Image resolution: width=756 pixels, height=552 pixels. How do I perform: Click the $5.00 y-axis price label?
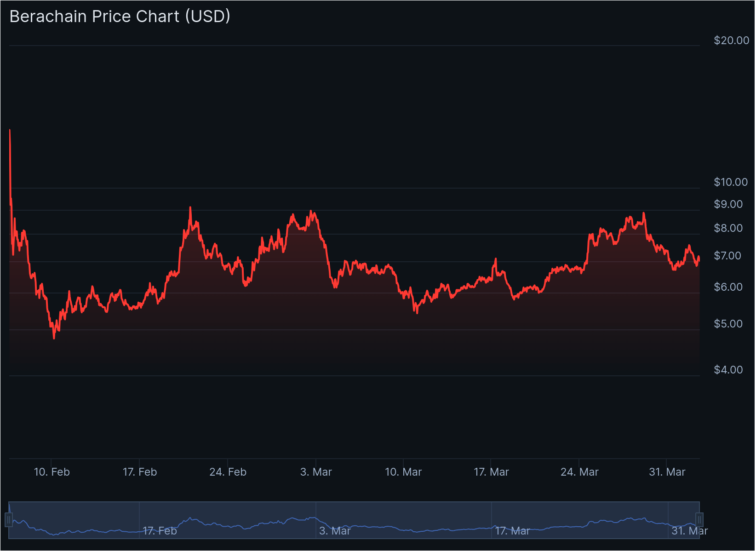pos(728,324)
